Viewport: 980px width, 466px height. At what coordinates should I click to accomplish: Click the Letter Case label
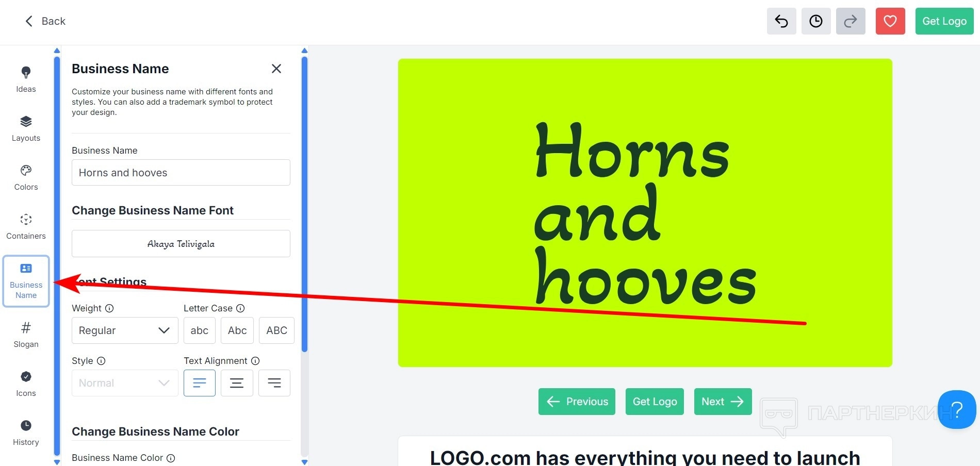[208, 308]
